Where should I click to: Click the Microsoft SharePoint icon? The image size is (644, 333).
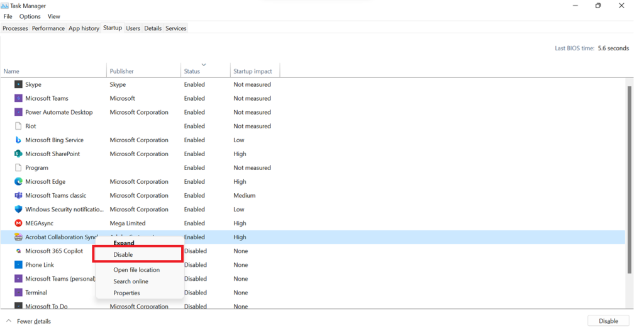[18, 154]
